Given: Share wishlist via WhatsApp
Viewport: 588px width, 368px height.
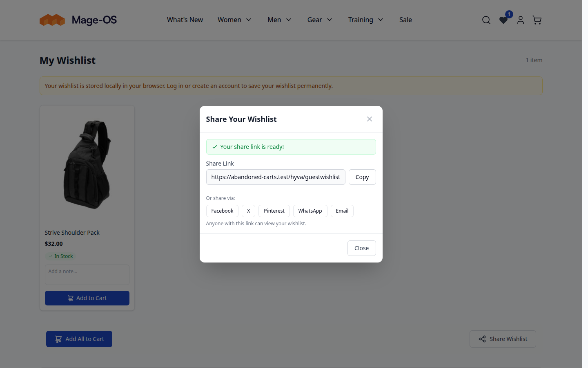Looking at the screenshot, I should [310, 211].
